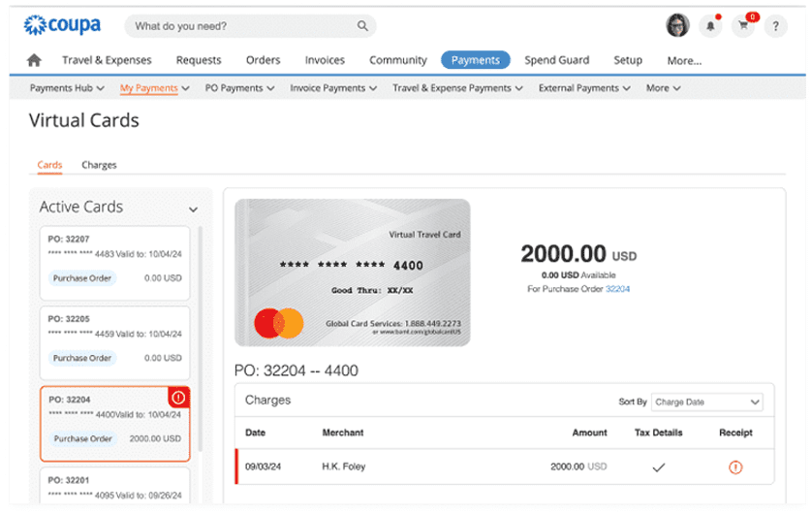Expand Invoice Payments dropdown

pyautogui.click(x=333, y=88)
